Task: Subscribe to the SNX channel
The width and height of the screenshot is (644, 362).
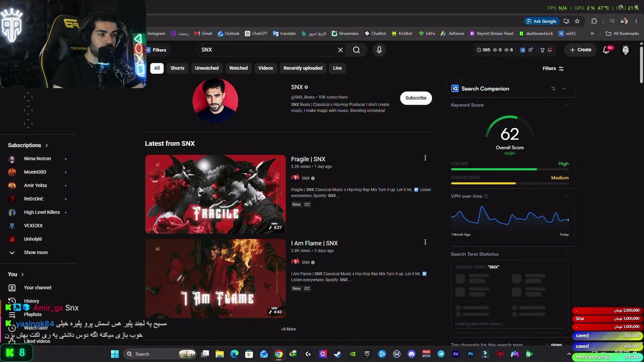Action: (416, 98)
